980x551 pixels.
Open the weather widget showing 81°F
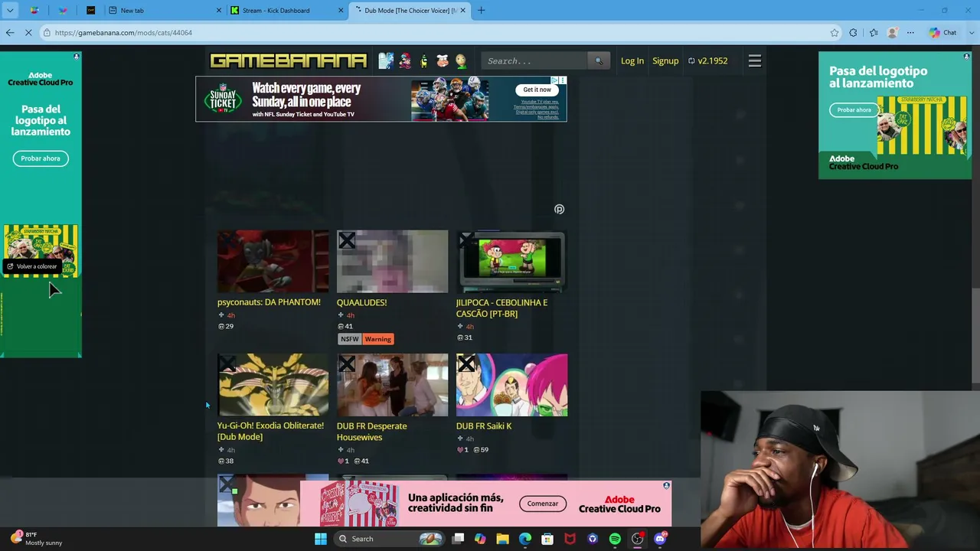[x=37, y=539]
